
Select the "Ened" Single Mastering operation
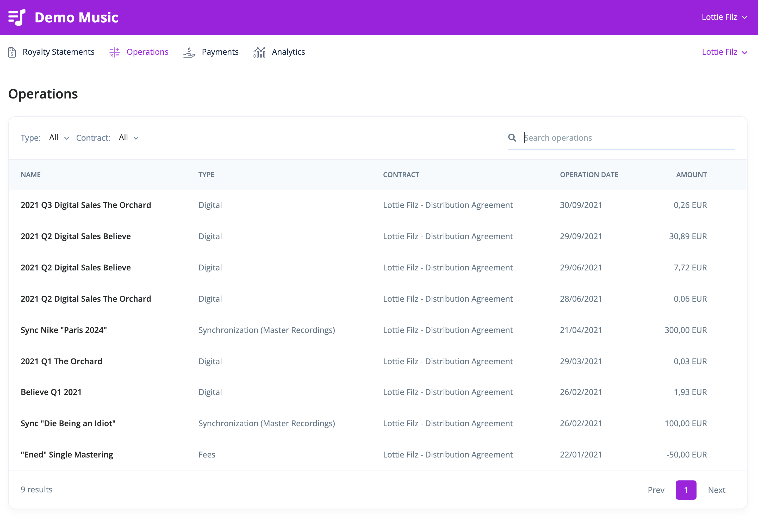pyautogui.click(x=378, y=455)
